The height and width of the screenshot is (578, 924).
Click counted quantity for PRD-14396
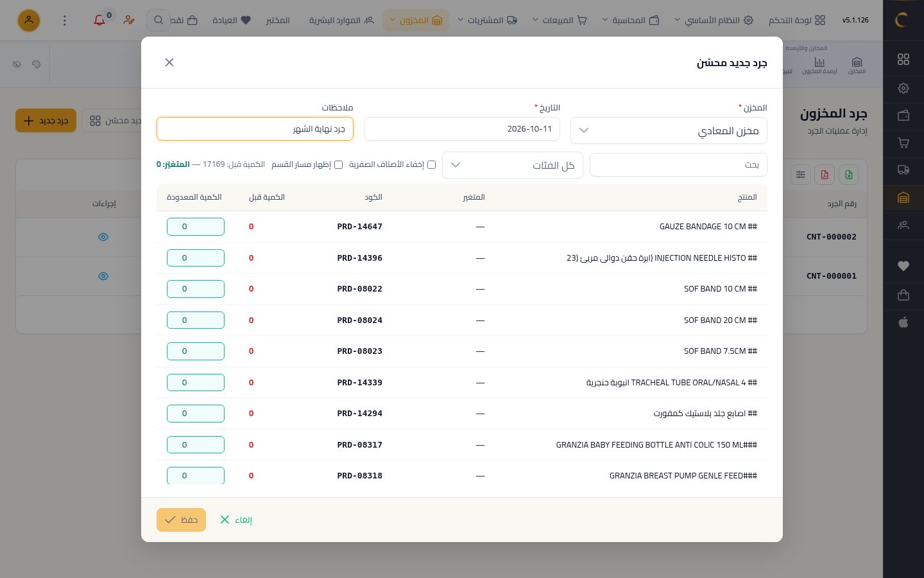coord(196,258)
